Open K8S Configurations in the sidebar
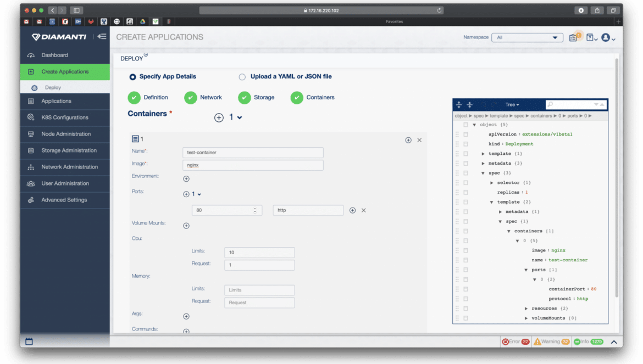 click(x=65, y=117)
